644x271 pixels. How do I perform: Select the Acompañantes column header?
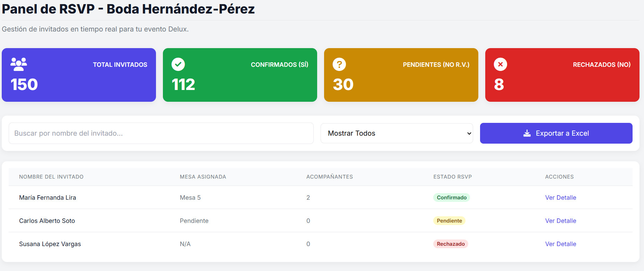329,177
